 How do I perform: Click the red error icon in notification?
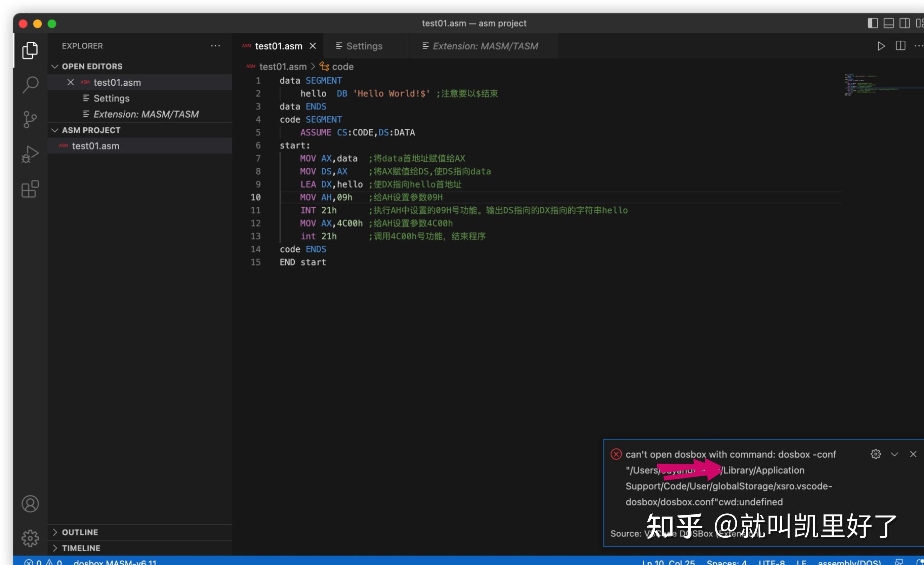616,454
